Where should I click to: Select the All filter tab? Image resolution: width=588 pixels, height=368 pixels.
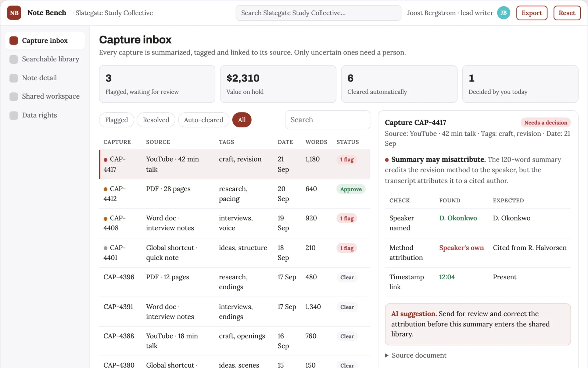242,120
